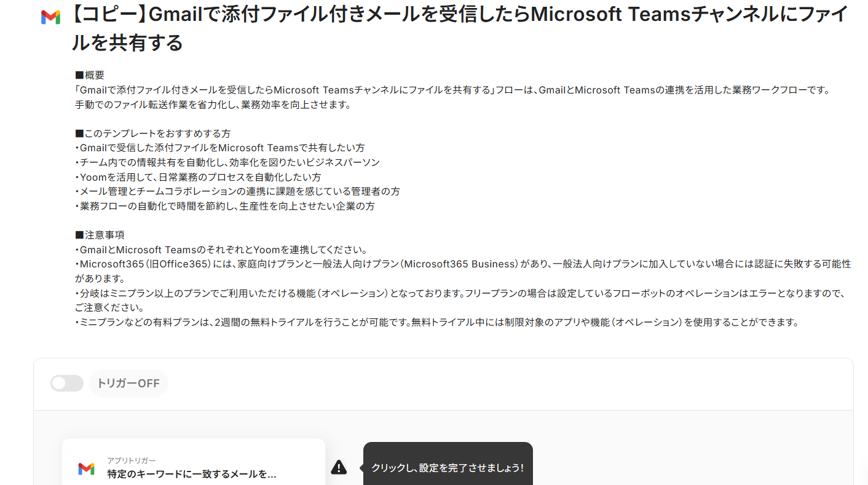Click the ■概要 heading

point(90,76)
